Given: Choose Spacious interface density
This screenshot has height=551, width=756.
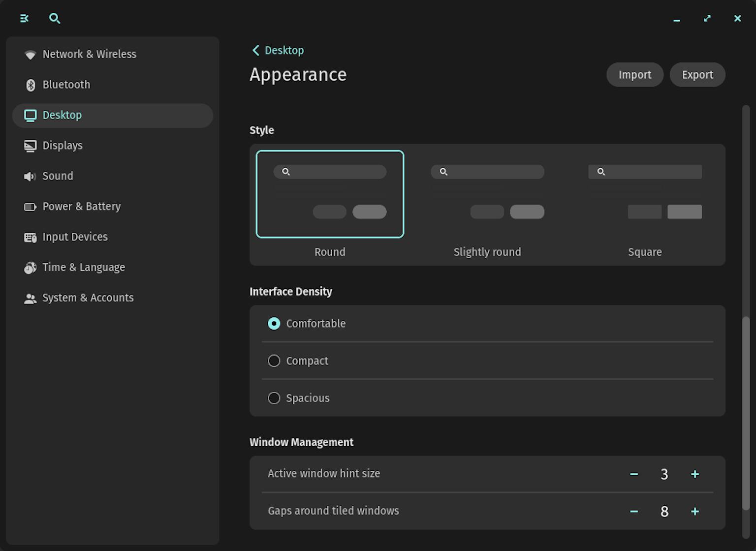Looking at the screenshot, I should click(274, 398).
